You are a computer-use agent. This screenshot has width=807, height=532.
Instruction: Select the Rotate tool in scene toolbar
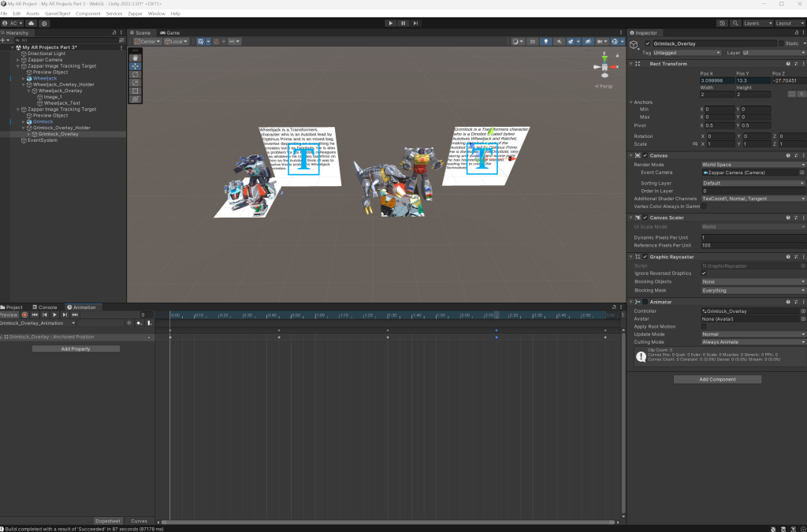(x=135, y=74)
